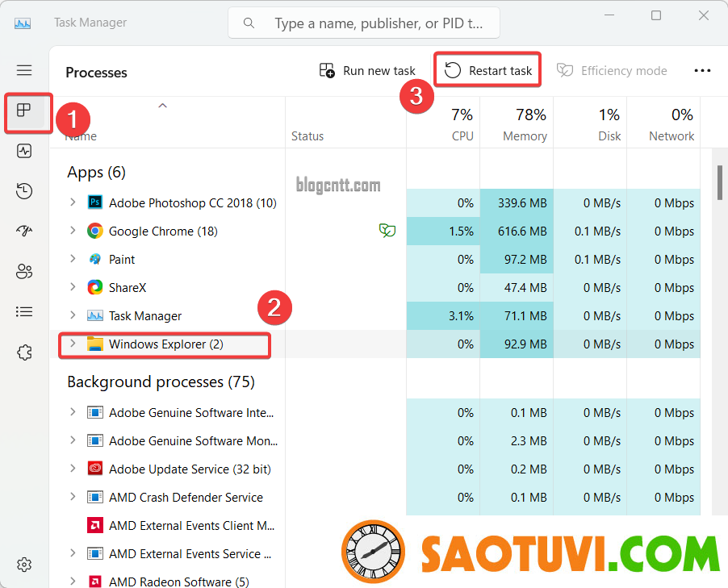Expand the AMD Crash Defender Service row
Screen dimensions: 728x588
[x=73, y=497]
